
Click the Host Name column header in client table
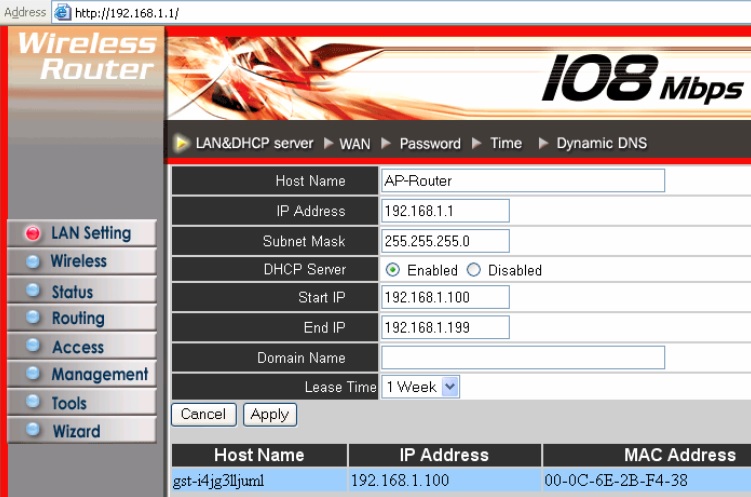click(259, 455)
